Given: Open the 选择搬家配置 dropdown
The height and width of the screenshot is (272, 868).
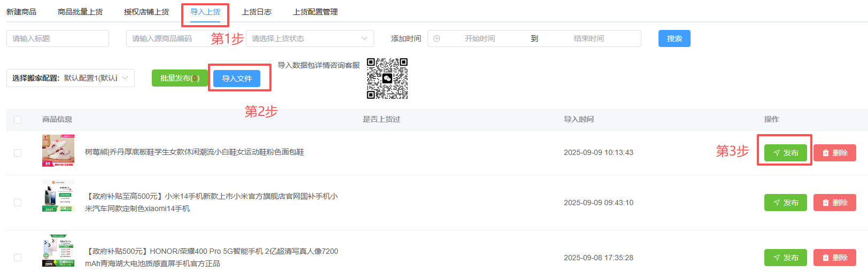Looking at the screenshot, I should pos(71,78).
